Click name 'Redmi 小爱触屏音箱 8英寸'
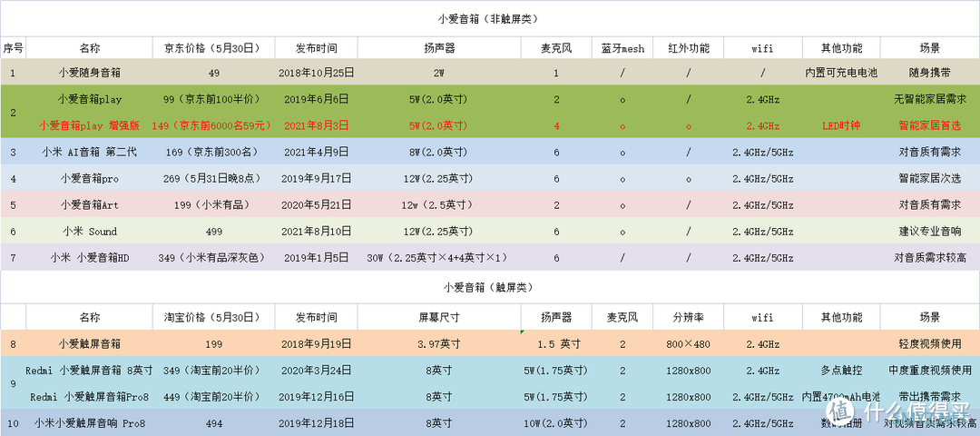The width and height of the screenshot is (980, 436). point(89,371)
